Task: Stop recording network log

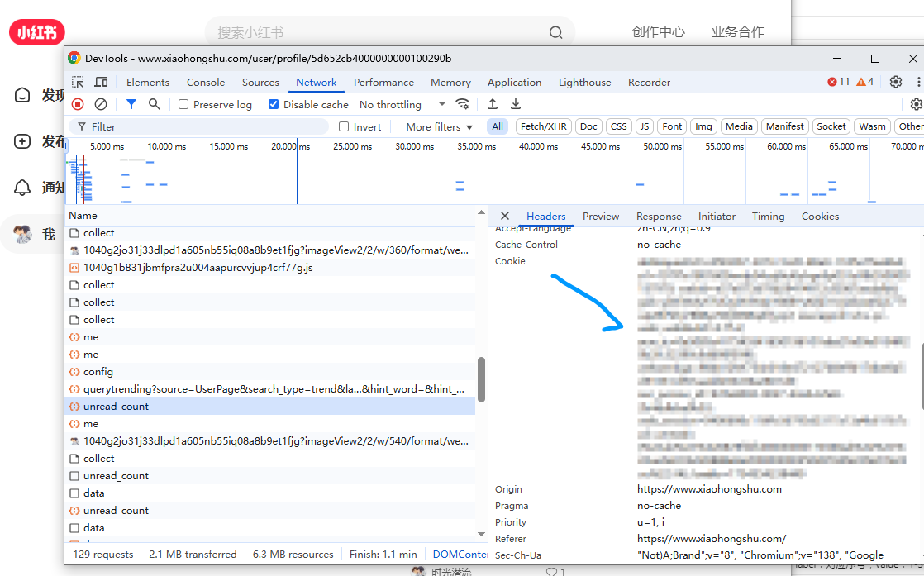Action: point(78,104)
